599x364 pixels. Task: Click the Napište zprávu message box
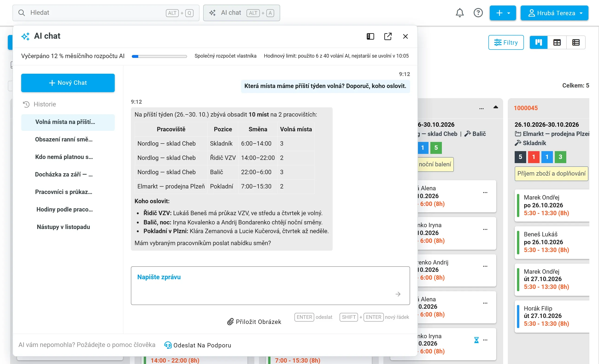click(x=270, y=286)
